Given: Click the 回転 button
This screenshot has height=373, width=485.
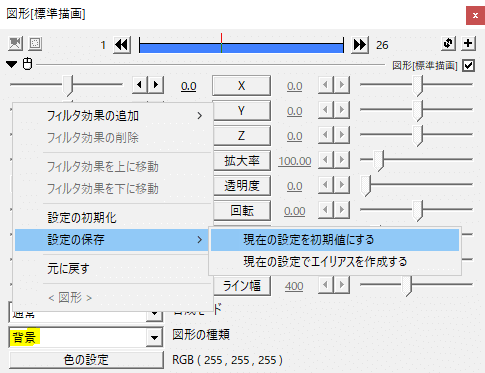Looking at the screenshot, I should coord(241,211).
